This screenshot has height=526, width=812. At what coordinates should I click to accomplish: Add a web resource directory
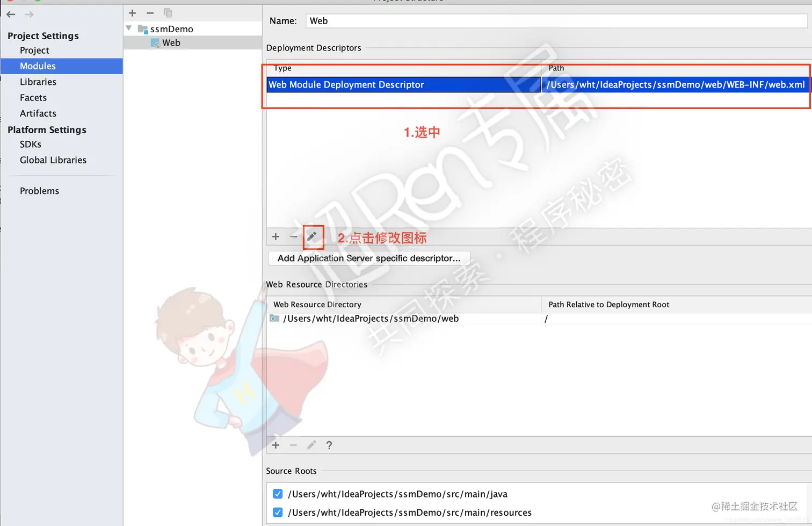(276, 445)
